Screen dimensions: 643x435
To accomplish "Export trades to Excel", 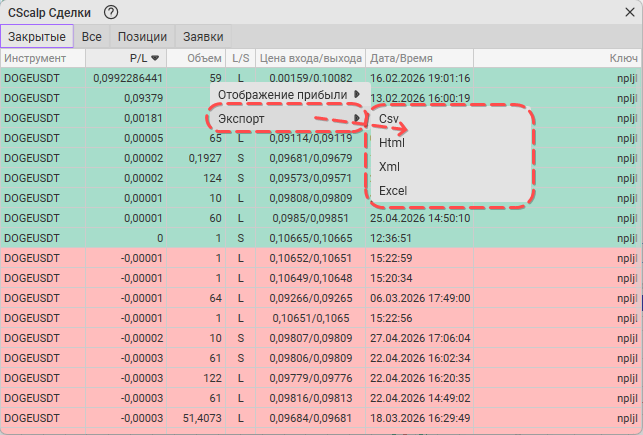I will (x=393, y=191).
